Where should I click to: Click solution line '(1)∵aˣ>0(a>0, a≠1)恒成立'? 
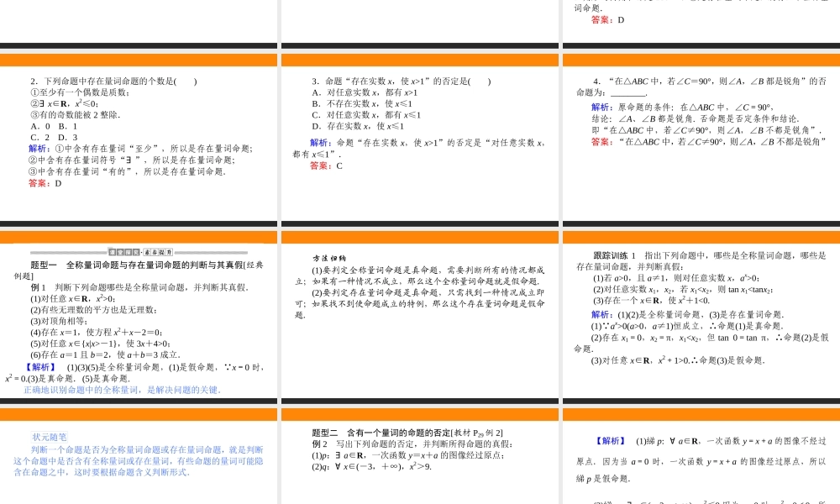687,326
